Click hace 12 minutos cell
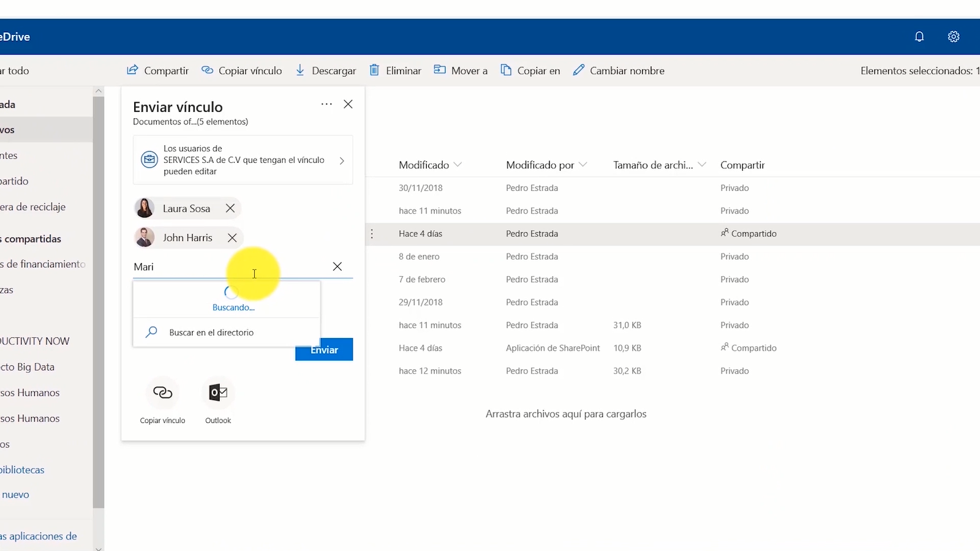 [430, 371]
